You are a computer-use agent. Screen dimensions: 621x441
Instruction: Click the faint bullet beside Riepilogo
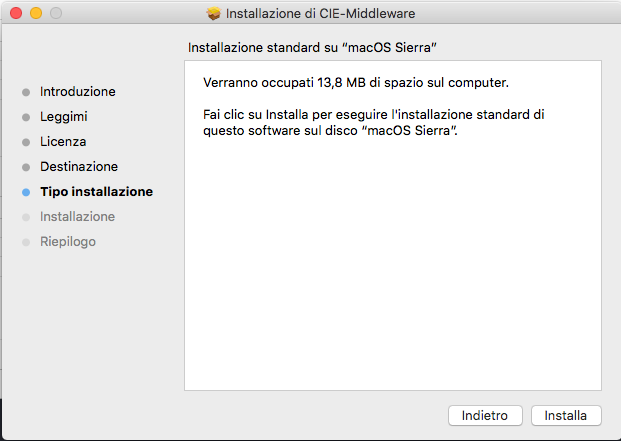click(x=26, y=242)
